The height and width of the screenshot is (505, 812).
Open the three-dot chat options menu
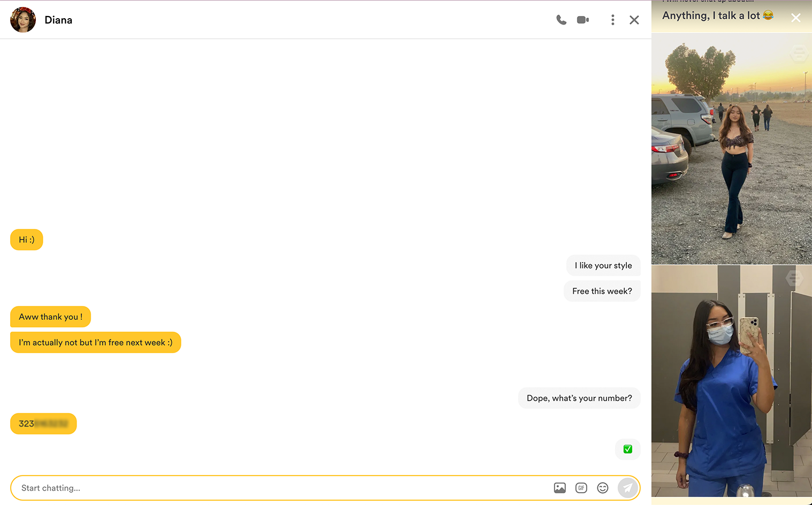click(x=612, y=20)
